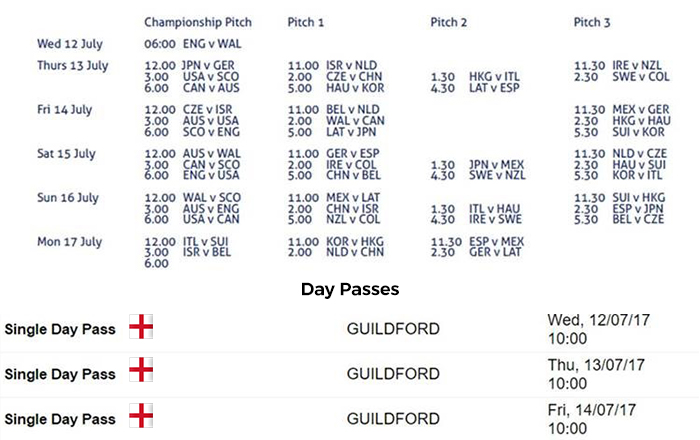Click the Mon 17 July schedule row label
This screenshot has height=440, width=700.
[68, 240]
